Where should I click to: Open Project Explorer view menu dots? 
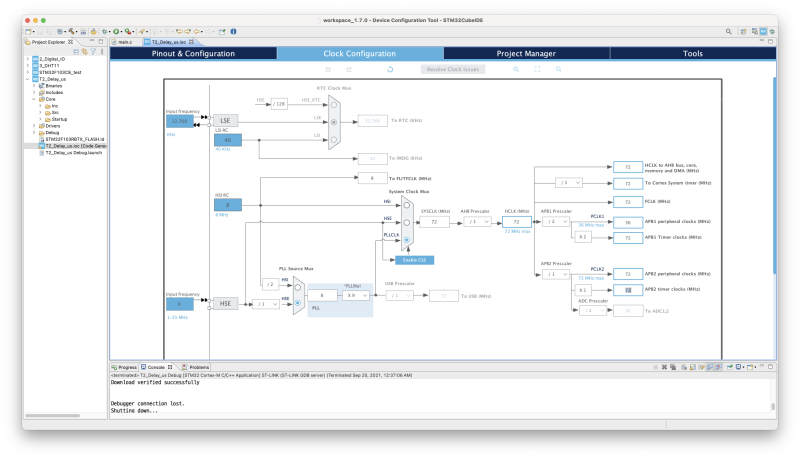[x=102, y=52]
